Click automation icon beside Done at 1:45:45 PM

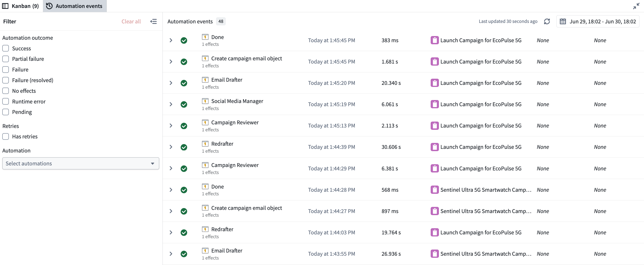(x=205, y=37)
